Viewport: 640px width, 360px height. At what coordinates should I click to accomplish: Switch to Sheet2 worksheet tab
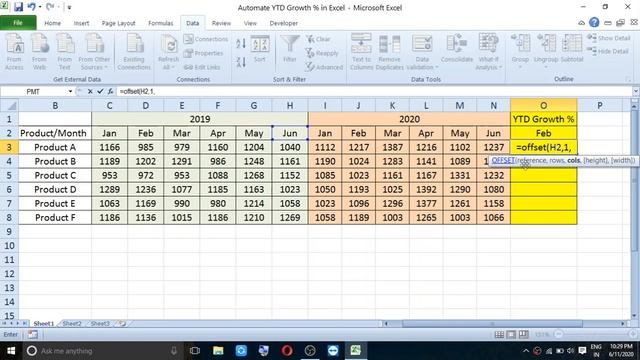(x=72, y=324)
